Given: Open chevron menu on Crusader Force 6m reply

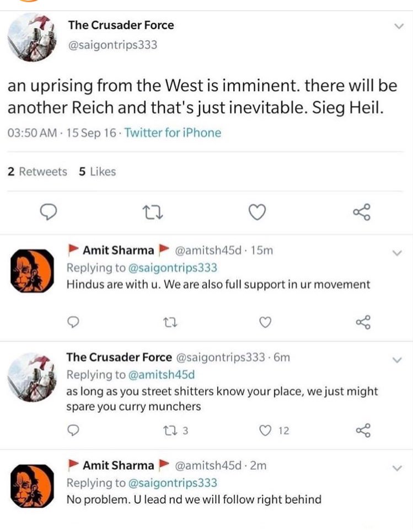Looking at the screenshot, I should [396, 360].
